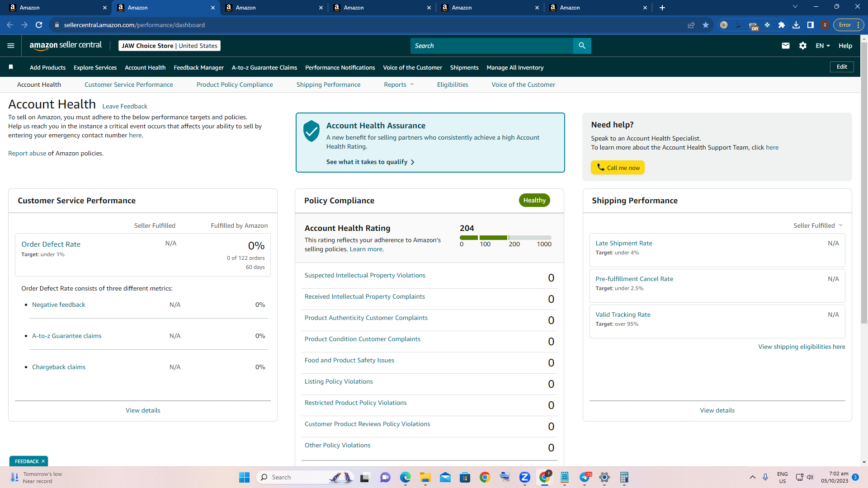The image size is (868, 488).
Task: Open Telegram from the taskbar
Action: click(585, 477)
